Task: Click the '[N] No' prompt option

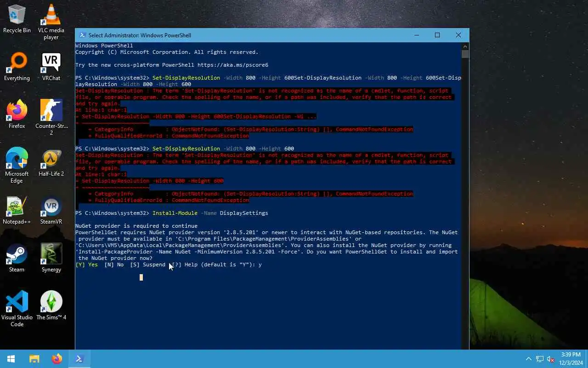Action: click(114, 264)
